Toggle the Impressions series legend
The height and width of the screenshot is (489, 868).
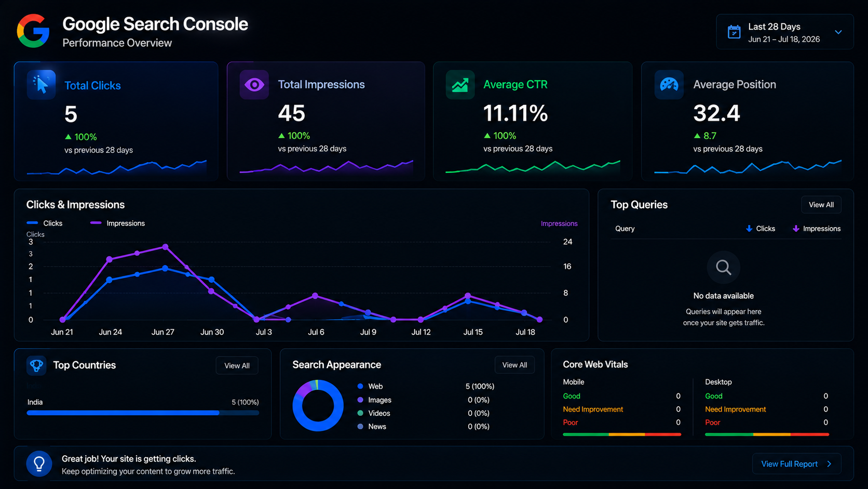point(117,223)
